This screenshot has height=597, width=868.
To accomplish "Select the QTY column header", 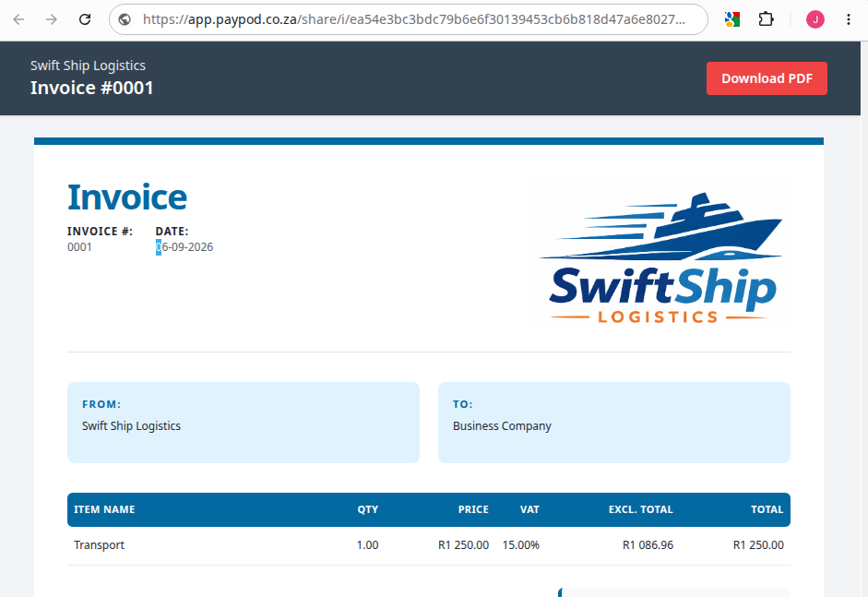I will click(367, 509).
